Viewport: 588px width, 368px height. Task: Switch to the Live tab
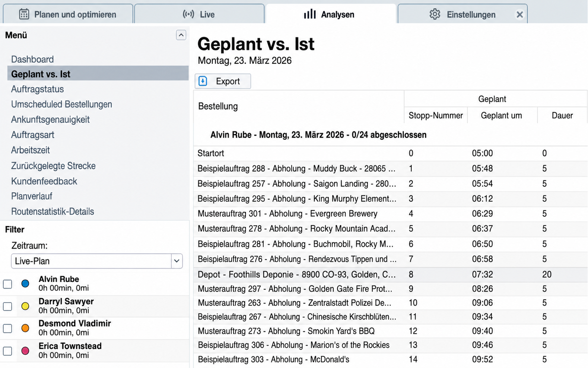[x=199, y=14]
